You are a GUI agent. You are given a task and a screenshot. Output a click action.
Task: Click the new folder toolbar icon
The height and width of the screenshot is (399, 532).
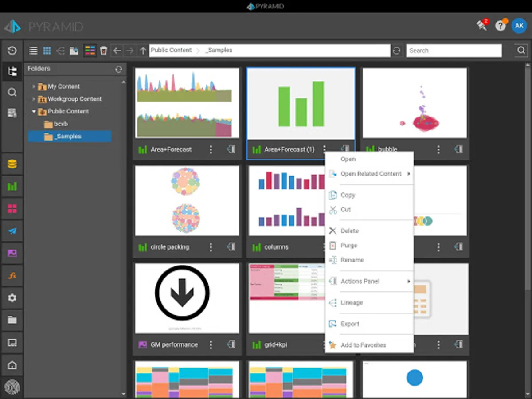(x=74, y=51)
